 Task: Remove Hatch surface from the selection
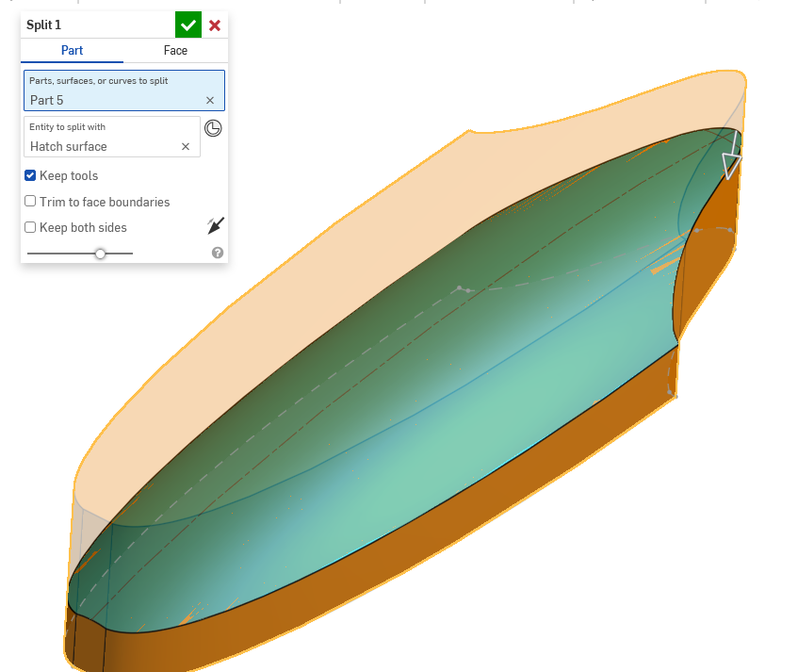pos(186,147)
